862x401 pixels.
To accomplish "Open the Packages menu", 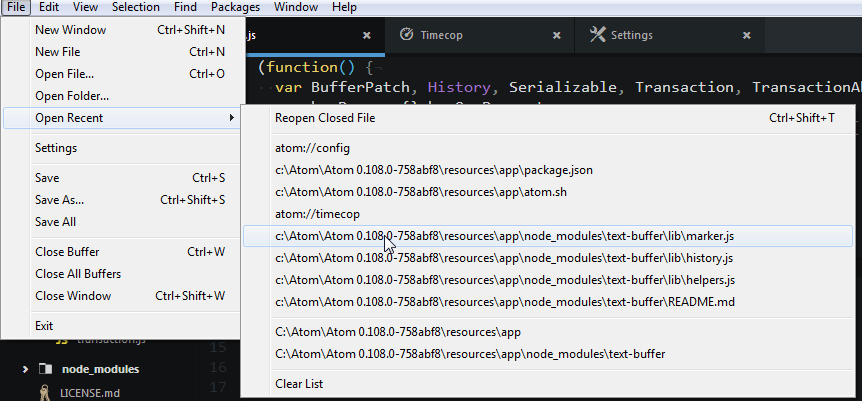I will pyautogui.click(x=235, y=7).
